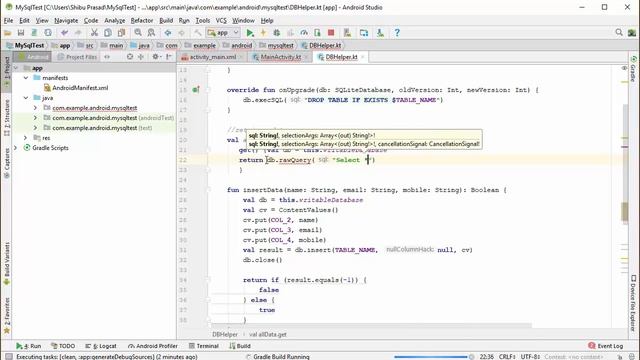Open the File menu

(x=8, y=20)
